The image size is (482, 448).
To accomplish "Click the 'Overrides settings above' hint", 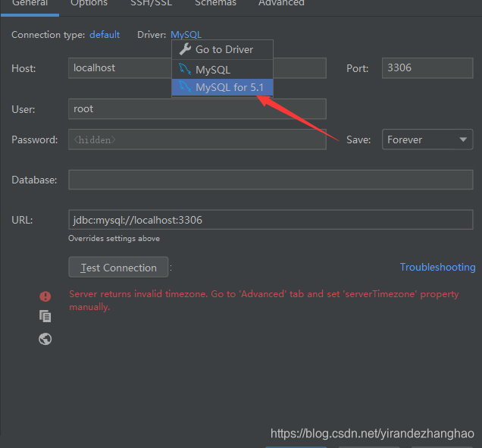I will click(114, 239).
